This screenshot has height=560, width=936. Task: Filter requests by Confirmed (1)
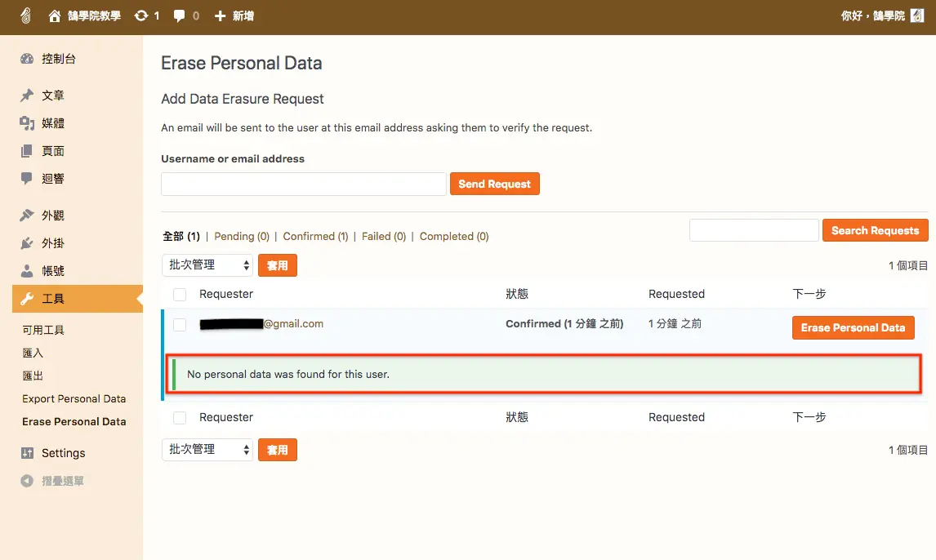(x=315, y=236)
